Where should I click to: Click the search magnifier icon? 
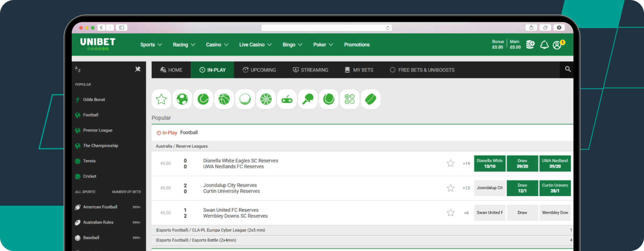pos(568,69)
